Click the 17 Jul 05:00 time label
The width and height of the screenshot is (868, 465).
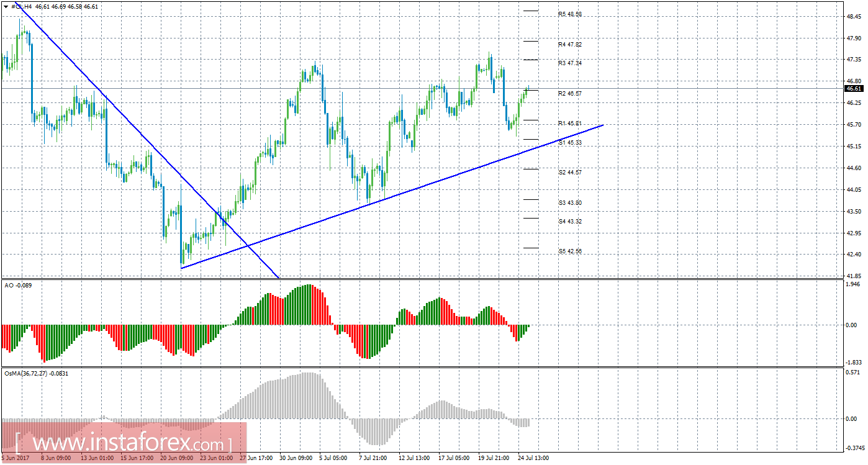(x=454, y=458)
